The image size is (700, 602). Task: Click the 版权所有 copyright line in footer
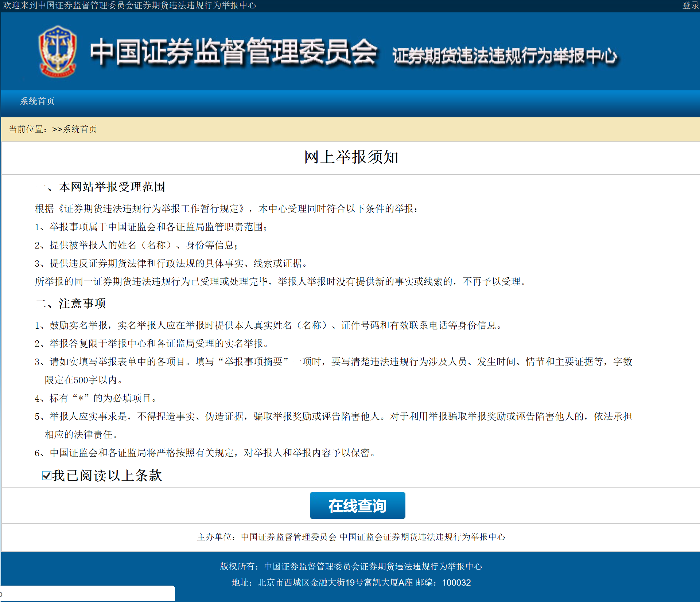(351, 566)
